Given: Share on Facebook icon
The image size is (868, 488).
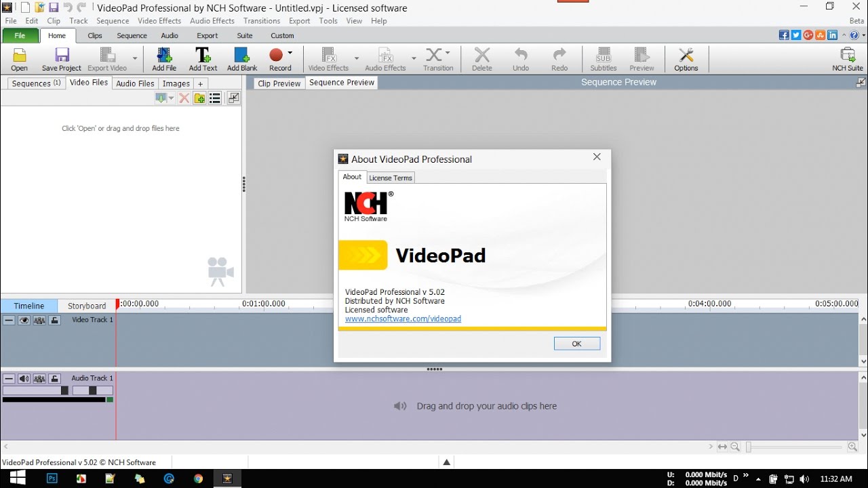Looking at the screenshot, I should click(784, 35).
